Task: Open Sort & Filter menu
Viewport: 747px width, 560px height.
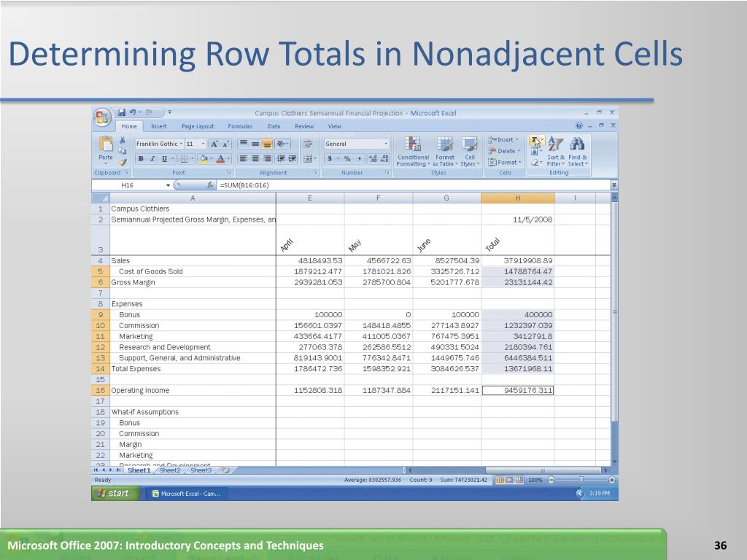Action: tap(555, 152)
